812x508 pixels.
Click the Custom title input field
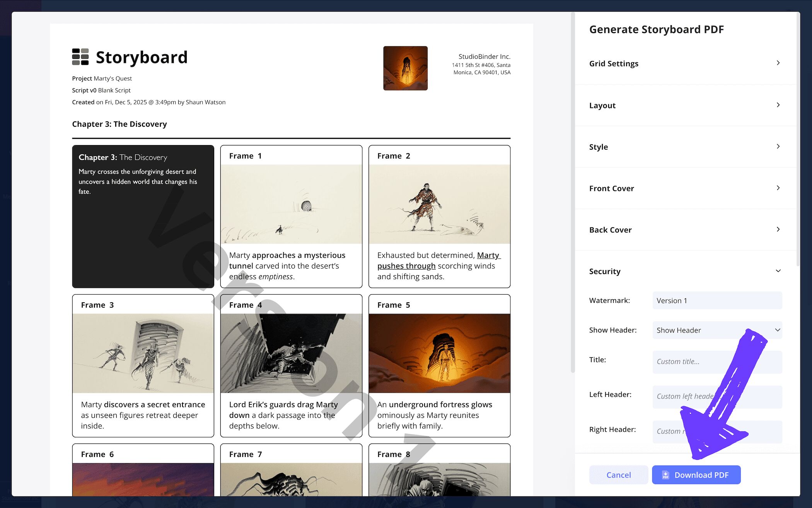pos(717,362)
